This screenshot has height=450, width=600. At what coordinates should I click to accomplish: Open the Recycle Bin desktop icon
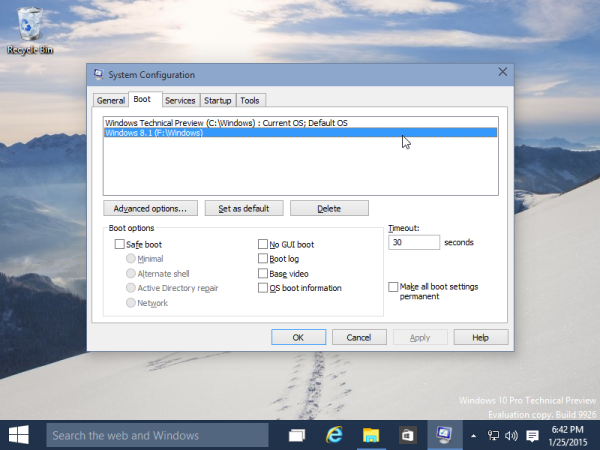point(29,31)
